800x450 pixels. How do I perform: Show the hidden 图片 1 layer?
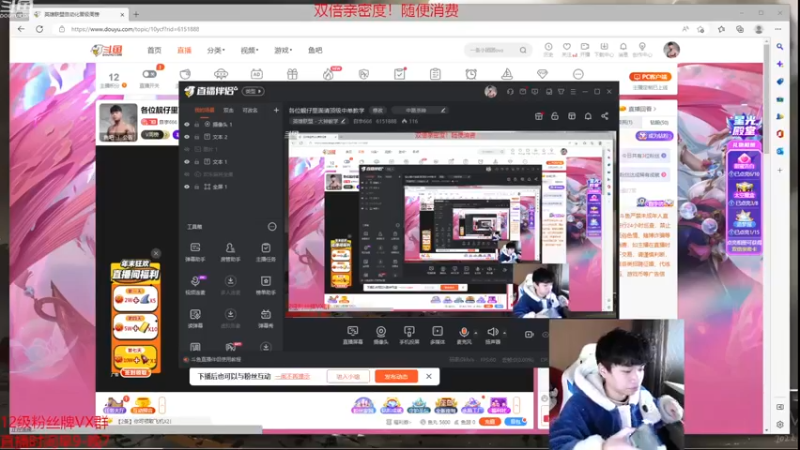coord(187,149)
